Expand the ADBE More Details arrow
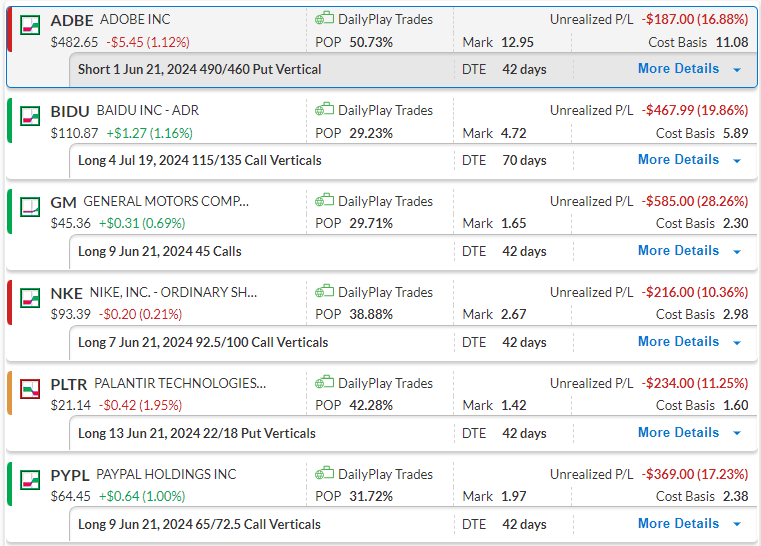The height and width of the screenshot is (546, 761). (737, 70)
